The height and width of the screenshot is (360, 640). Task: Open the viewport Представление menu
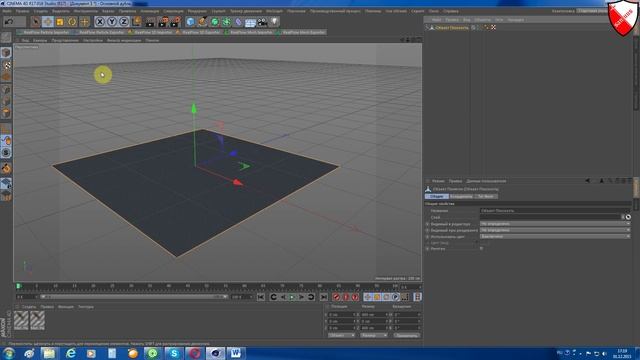pos(65,40)
